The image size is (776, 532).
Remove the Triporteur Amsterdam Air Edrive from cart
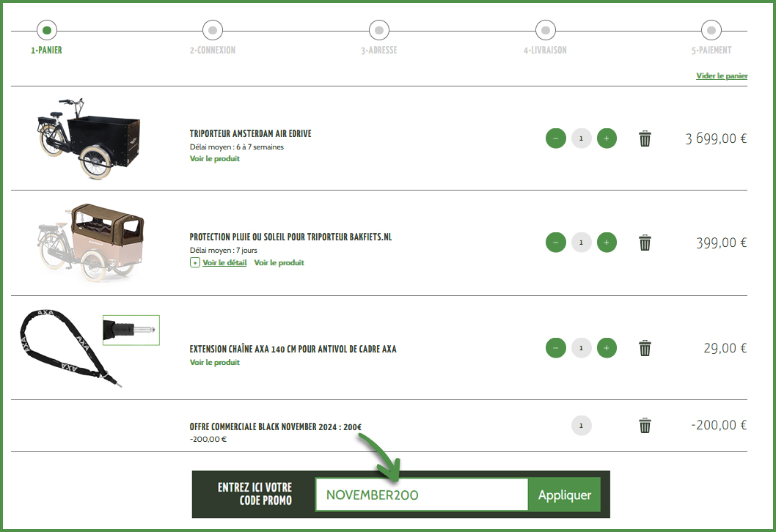(645, 138)
